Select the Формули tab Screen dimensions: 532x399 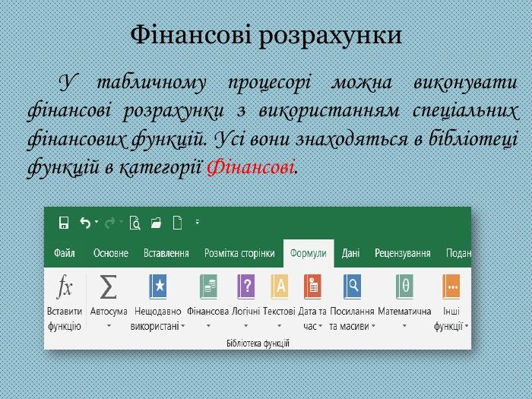pyautogui.click(x=309, y=253)
